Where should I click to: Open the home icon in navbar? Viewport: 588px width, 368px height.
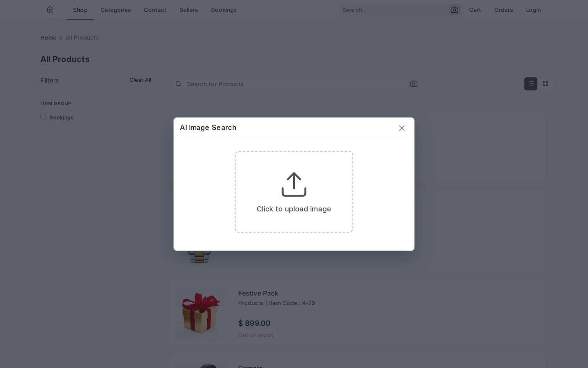pos(50,10)
